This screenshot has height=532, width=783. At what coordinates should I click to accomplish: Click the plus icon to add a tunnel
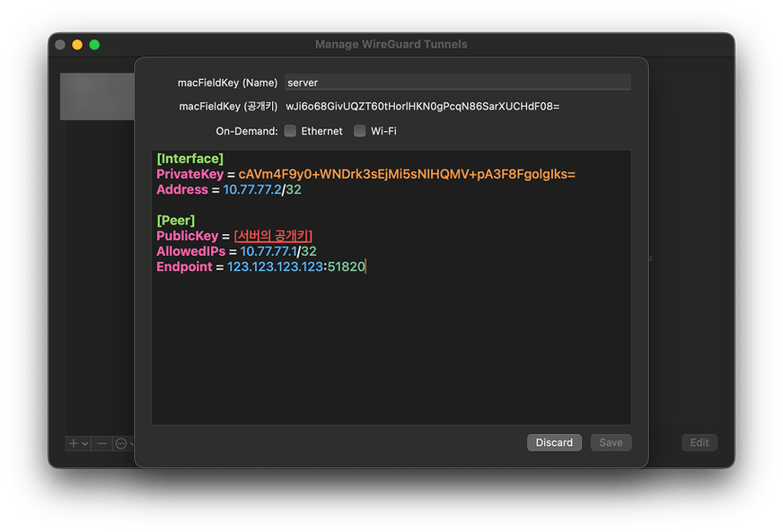coord(74,443)
